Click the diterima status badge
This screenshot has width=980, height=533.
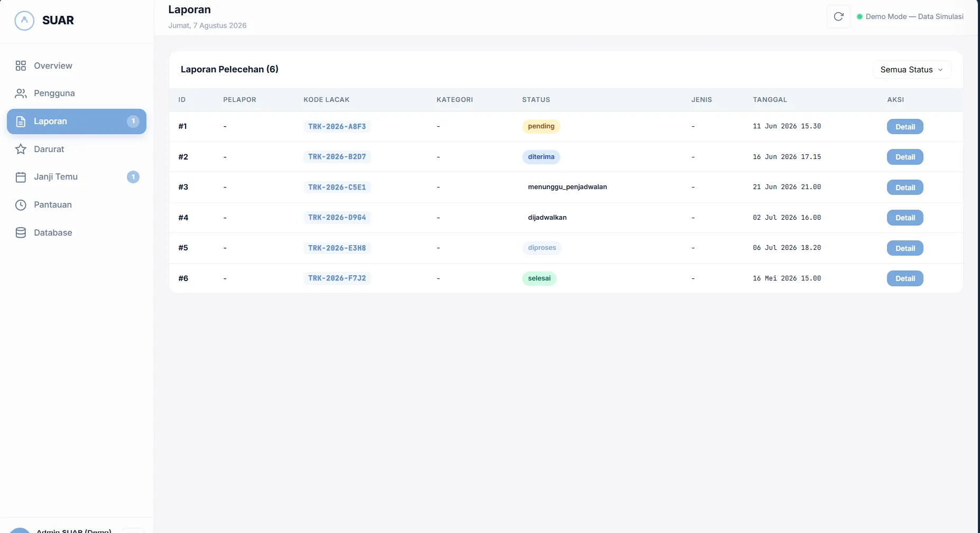(541, 157)
